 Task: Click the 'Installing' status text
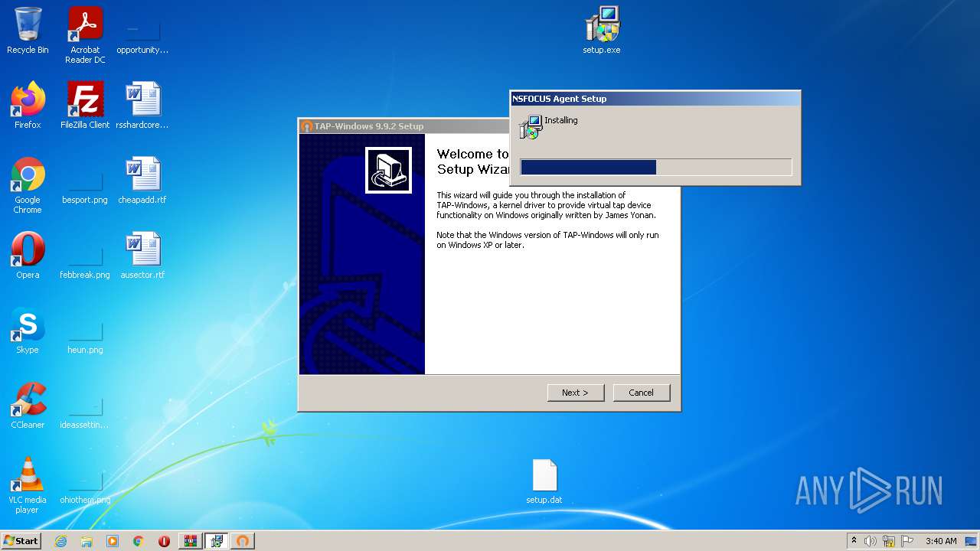(x=561, y=120)
